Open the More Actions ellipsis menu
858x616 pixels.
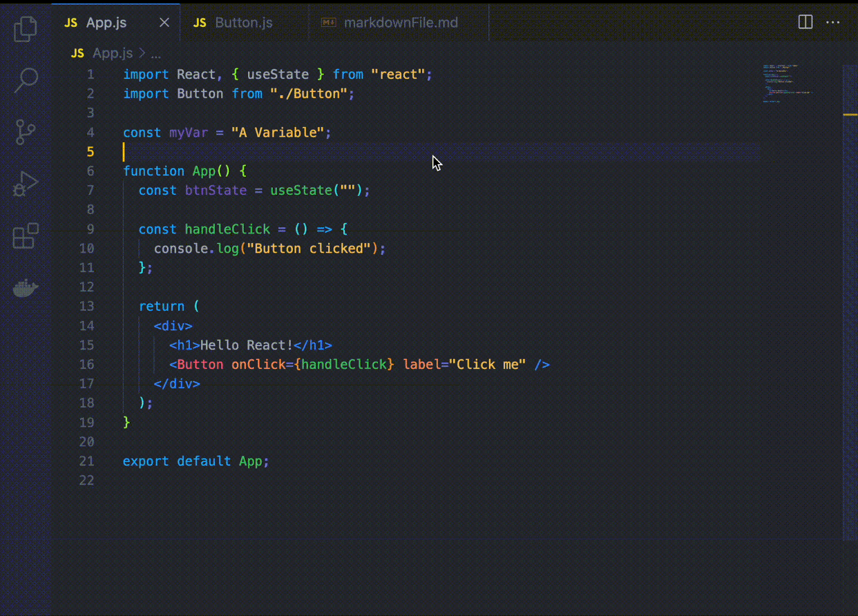pos(833,22)
